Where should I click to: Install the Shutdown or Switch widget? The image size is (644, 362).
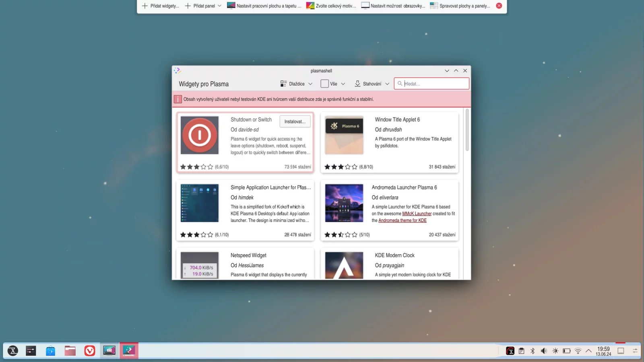(295, 121)
